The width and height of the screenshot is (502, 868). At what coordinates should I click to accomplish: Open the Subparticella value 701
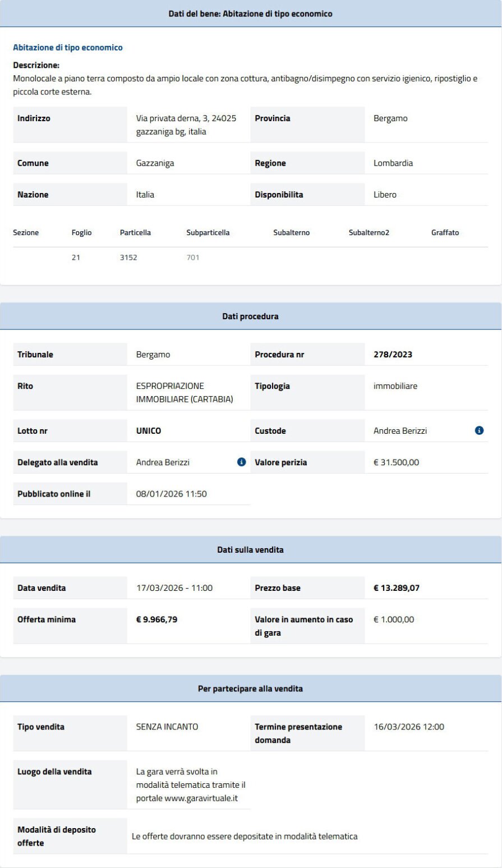[194, 258]
